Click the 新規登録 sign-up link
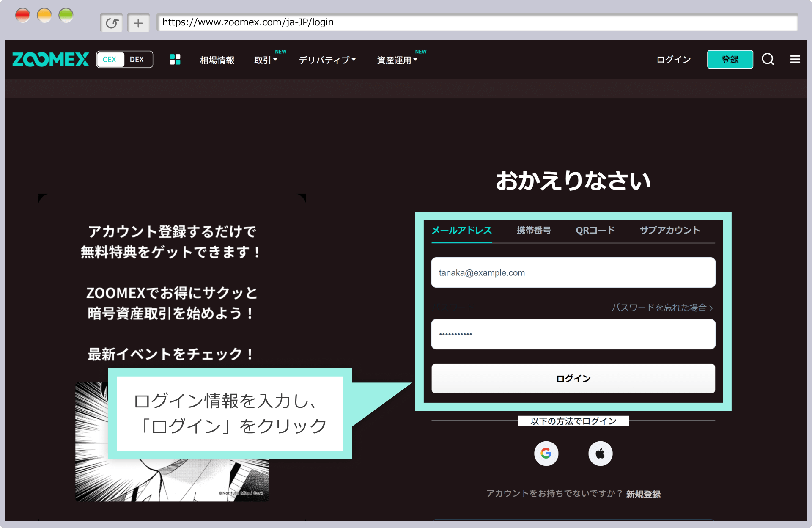812x528 pixels. (x=643, y=494)
